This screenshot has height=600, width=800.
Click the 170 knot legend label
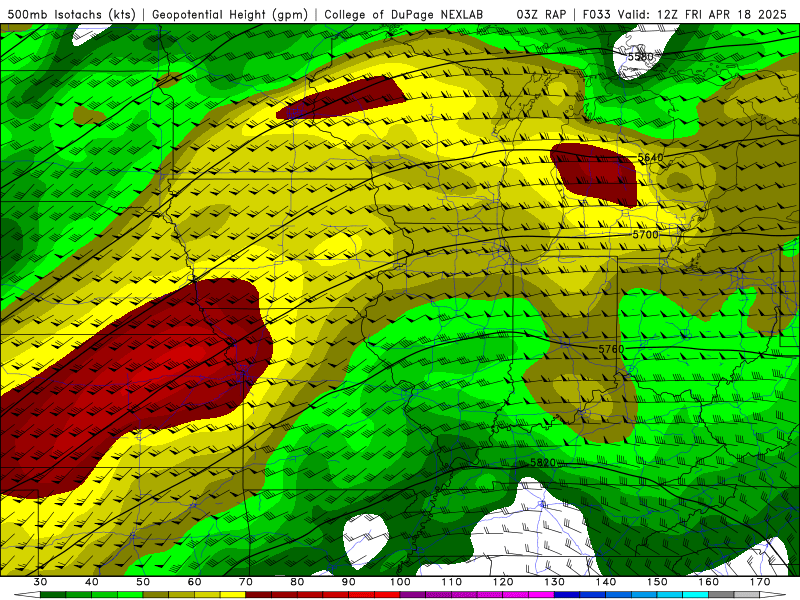760,582
